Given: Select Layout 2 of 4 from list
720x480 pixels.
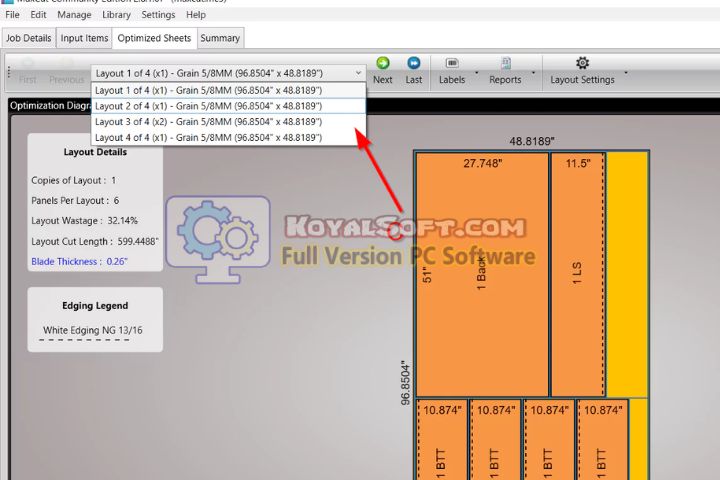Looking at the screenshot, I should [x=208, y=106].
